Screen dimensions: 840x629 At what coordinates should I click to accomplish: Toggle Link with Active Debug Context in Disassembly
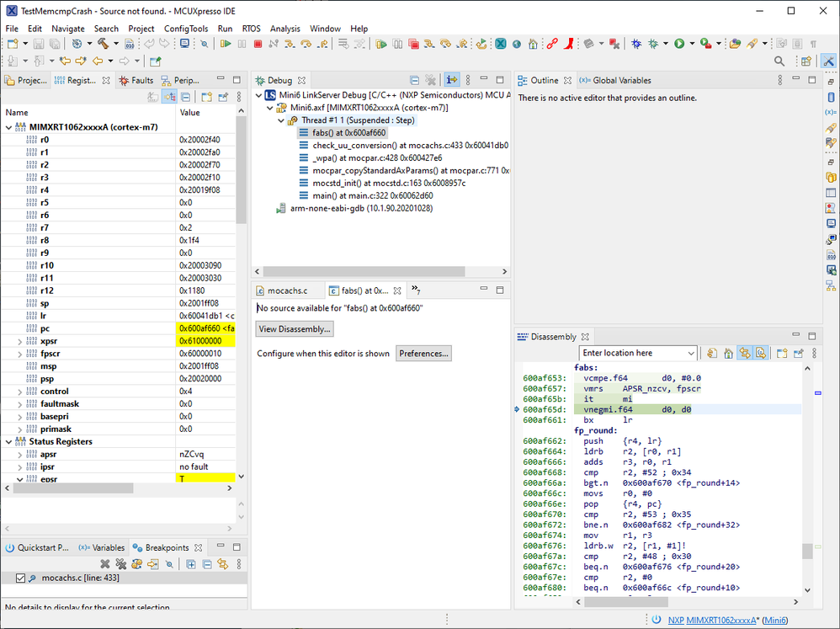745,353
